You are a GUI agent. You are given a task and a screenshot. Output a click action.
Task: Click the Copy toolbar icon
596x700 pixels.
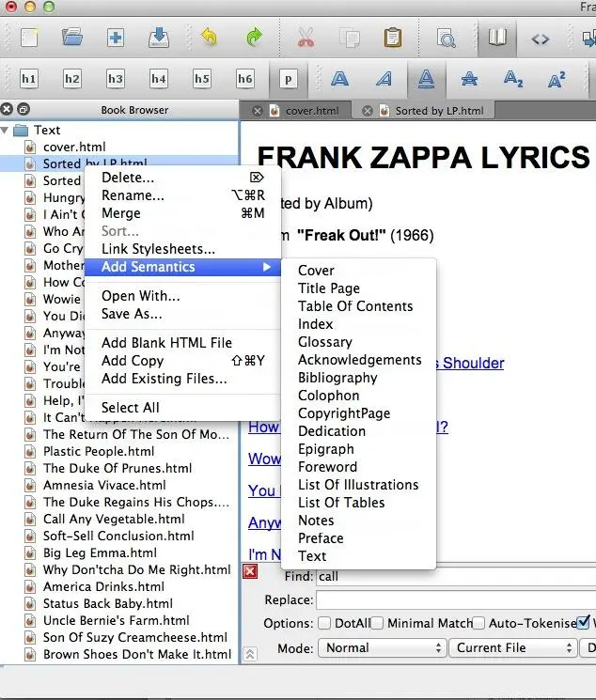(x=350, y=38)
